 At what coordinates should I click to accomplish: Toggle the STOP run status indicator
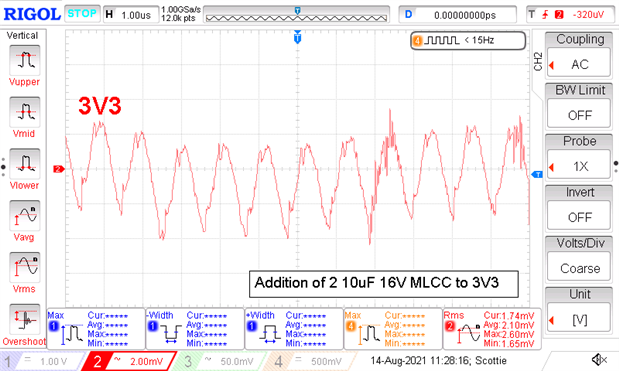(x=82, y=14)
